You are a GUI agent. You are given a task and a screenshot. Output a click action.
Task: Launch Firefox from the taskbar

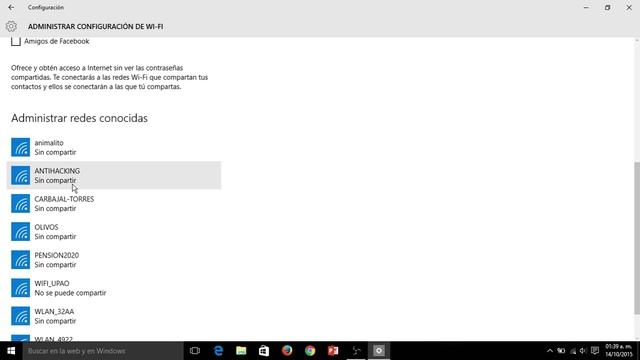pos(287,351)
